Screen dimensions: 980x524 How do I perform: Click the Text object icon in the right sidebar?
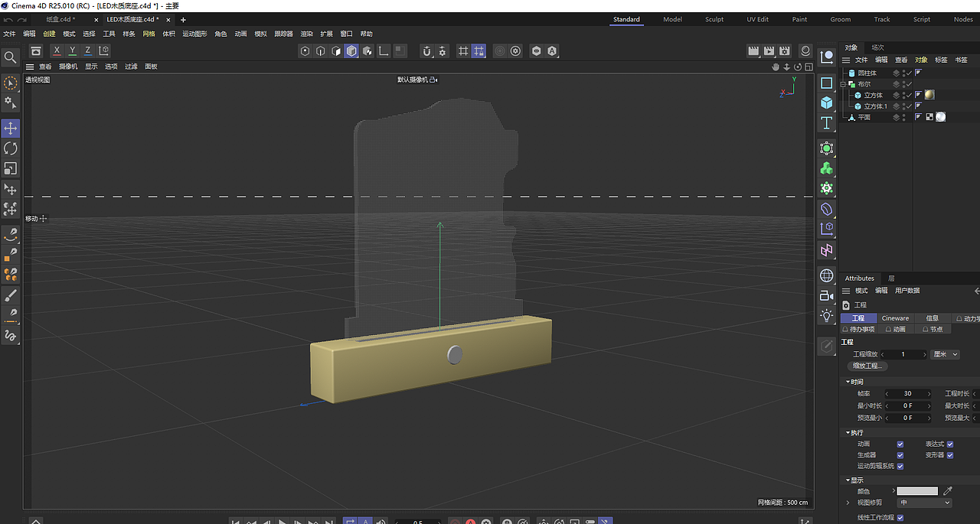click(x=827, y=122)
